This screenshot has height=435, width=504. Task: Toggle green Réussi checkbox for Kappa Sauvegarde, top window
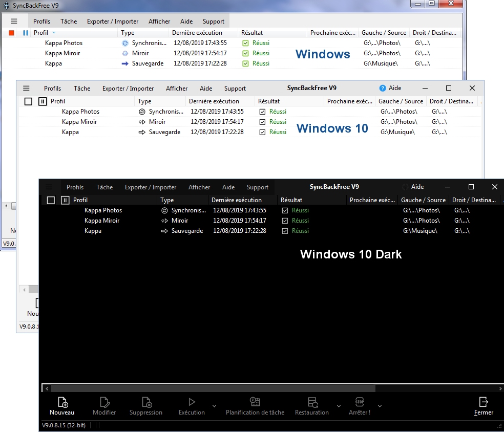[x=245, y=63]
